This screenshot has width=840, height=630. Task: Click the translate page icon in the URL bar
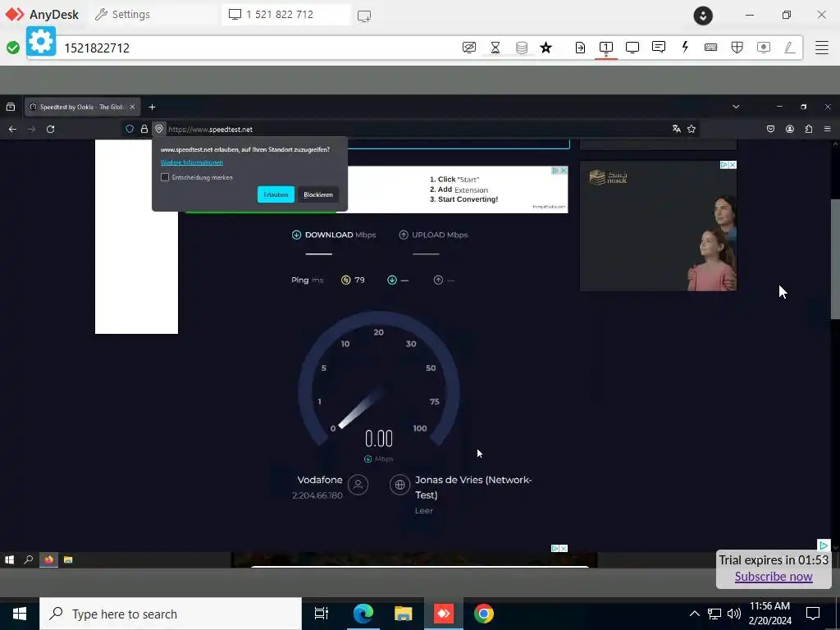[x=677, y=129]
